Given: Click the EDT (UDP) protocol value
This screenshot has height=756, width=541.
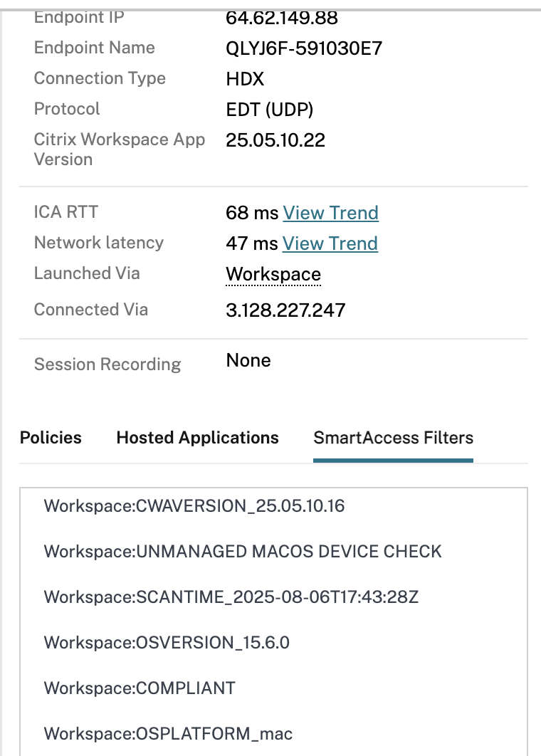Looking at the screenshot, I should point(270,110).
